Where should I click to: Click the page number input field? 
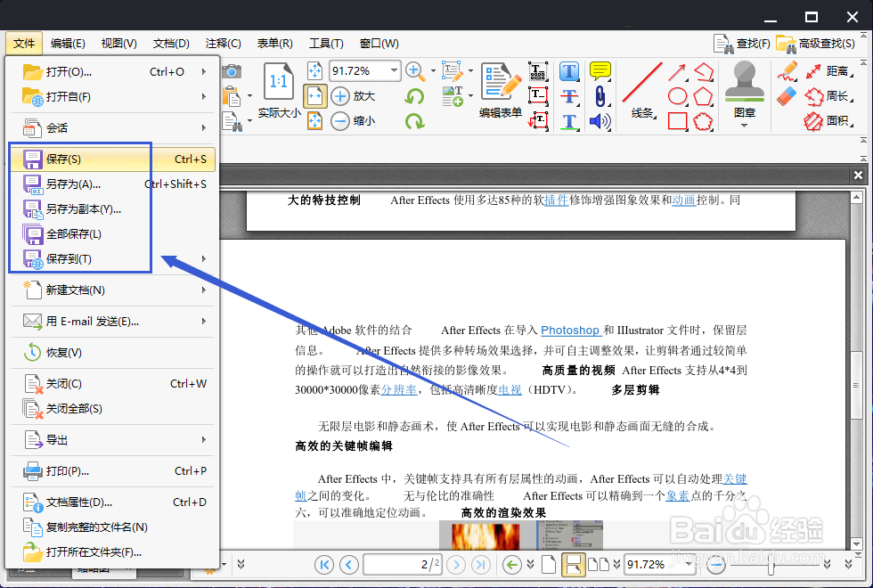pyautogui.click(x=403, y=565)
